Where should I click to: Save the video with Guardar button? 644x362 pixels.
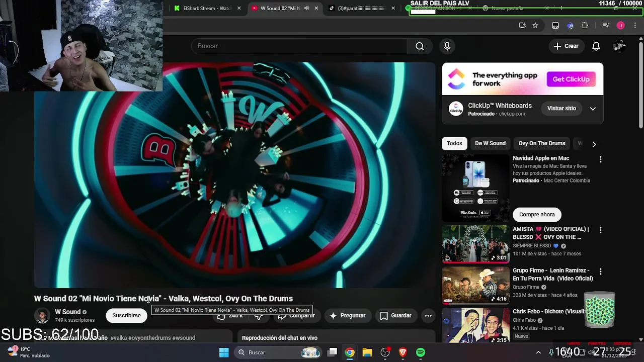tap(395, 316)
